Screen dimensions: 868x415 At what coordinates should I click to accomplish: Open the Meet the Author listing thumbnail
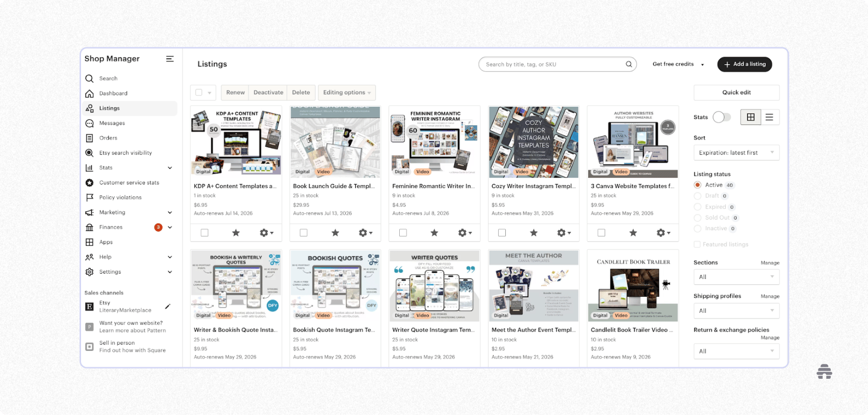click(x=534, y=286)
